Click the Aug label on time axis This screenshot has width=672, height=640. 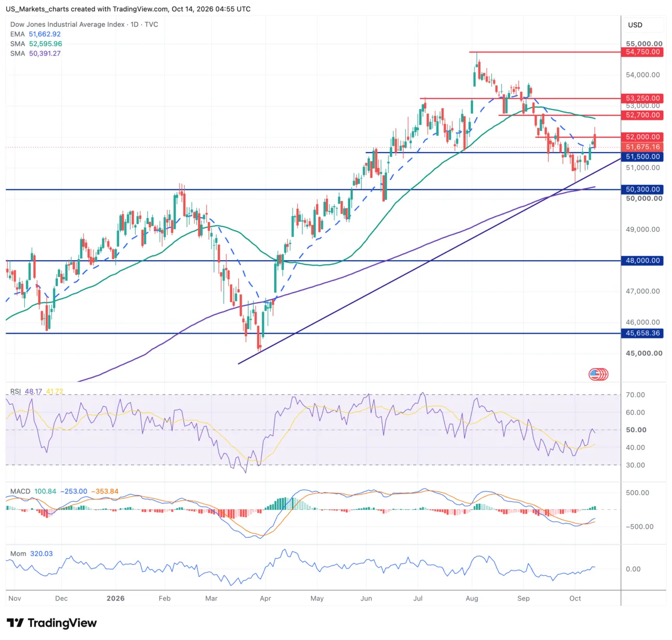pos(472,598)
